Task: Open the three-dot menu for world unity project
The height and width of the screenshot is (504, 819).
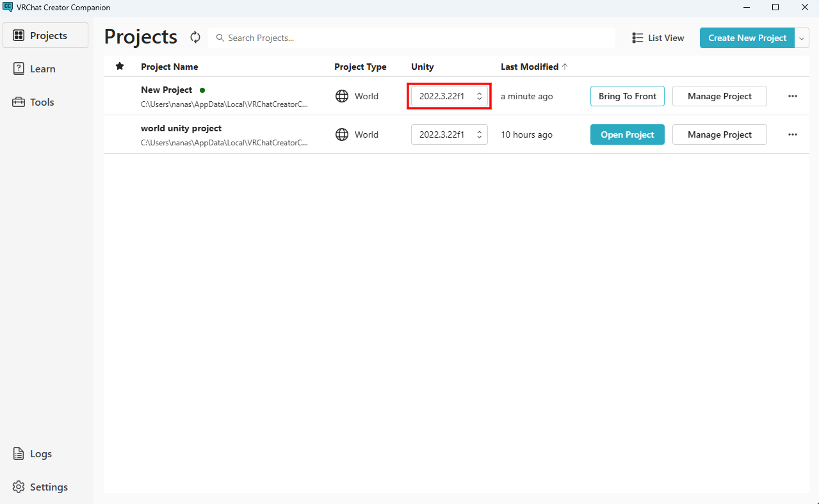Action: click(x=793, y=134)
